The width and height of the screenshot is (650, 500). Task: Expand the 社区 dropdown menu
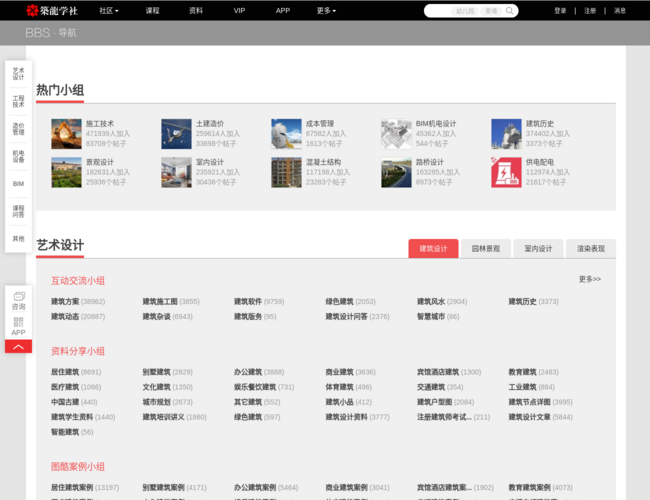[x=109, y=11]
